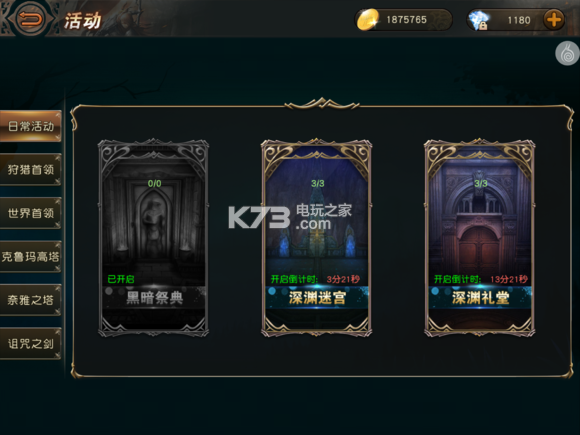Click the diamond amount 1180

pos(519,20)
